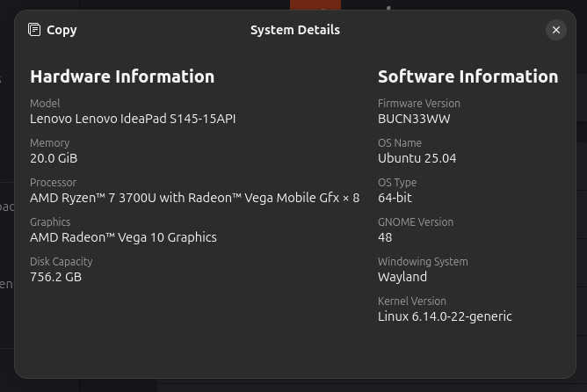Click the Disk Capacity label
Viewport: 587px width, 392px height.
(x=61, y=262)
